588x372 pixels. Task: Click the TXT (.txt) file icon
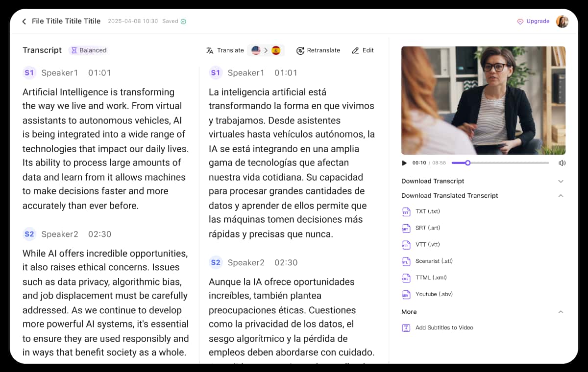click(406, 212)
